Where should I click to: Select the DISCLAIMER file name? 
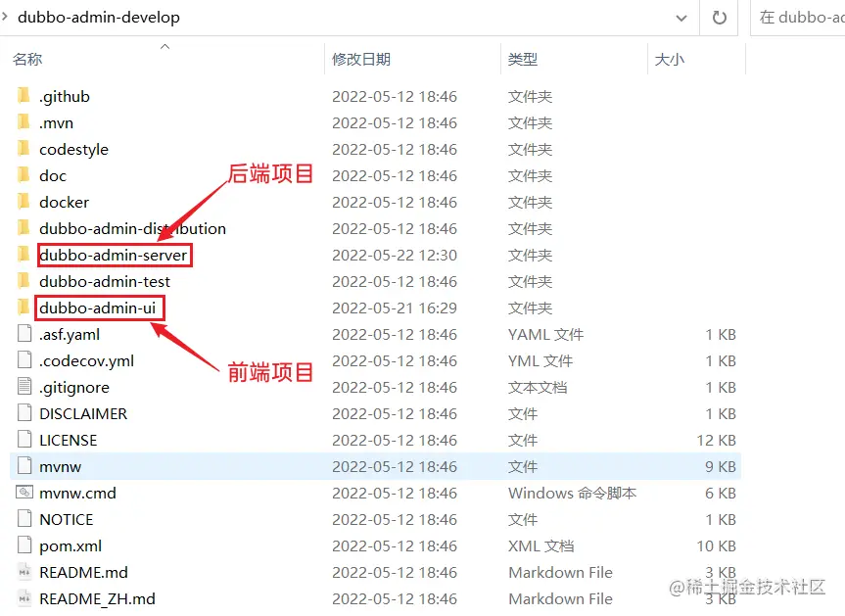(x=83, y=413)
